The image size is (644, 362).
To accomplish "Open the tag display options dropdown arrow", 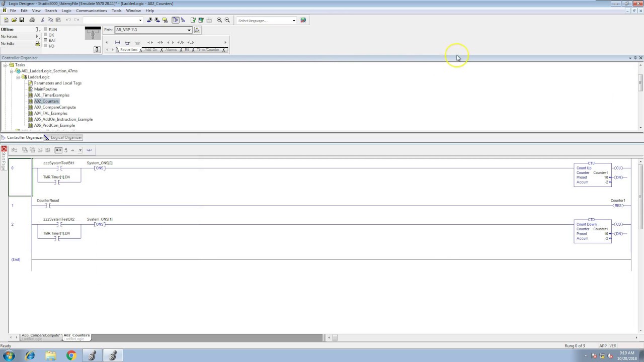I will [x=80, y=150].
